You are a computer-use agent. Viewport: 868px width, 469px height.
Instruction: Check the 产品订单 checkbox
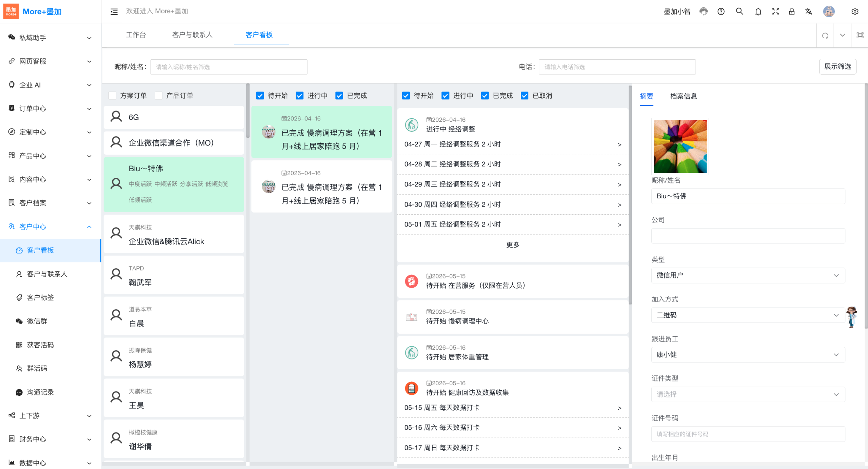click(159, 96)
